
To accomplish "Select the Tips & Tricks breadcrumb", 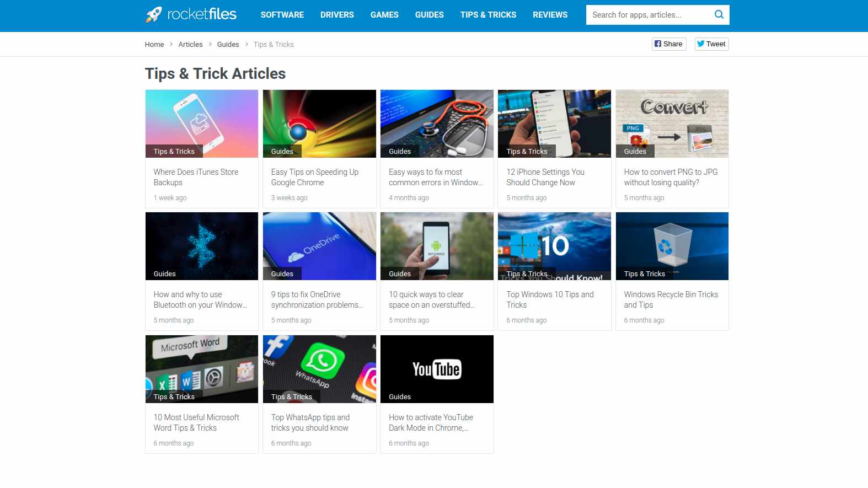I will pos(274,45).
